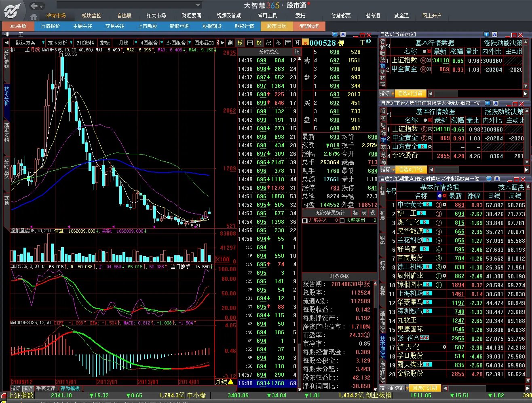Click the grid crosshair icon in chart toolbar
The height and width of the screenshot is (403, 532).
250,43
